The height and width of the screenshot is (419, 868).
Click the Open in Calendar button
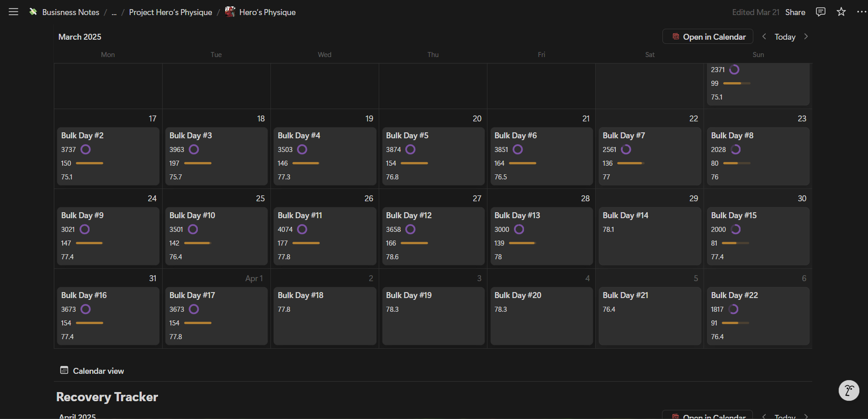click(708, 37)
